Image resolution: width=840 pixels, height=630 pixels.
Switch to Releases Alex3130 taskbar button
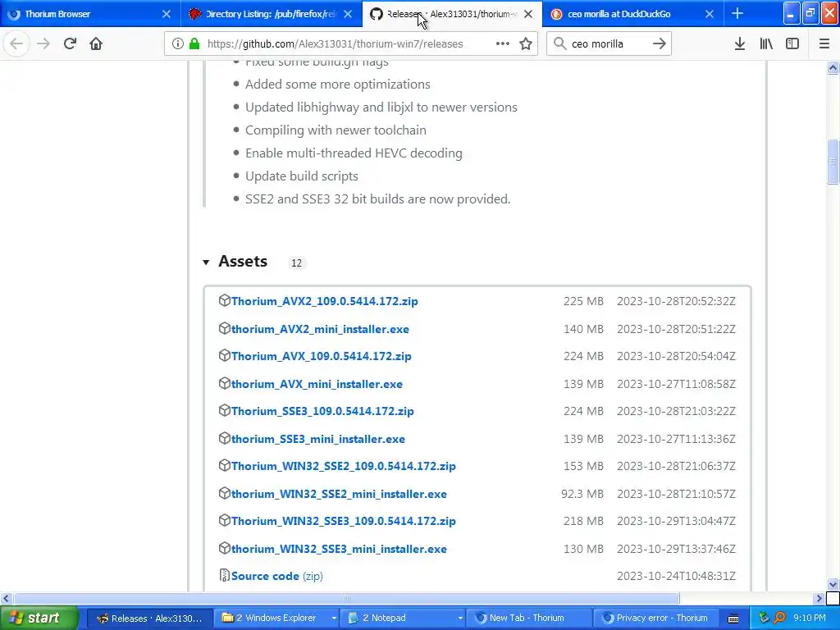pyautogui.click(x=149, y=619)
